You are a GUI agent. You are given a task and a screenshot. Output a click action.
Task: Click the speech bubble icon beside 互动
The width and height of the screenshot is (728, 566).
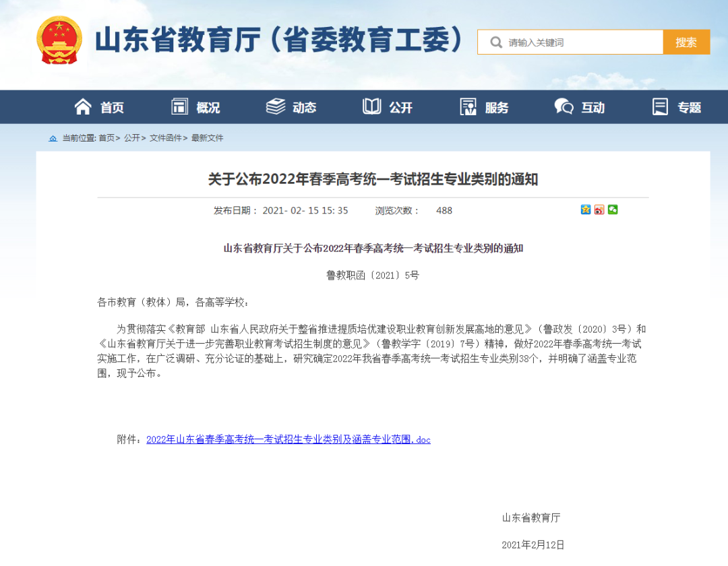pos(564,106)
